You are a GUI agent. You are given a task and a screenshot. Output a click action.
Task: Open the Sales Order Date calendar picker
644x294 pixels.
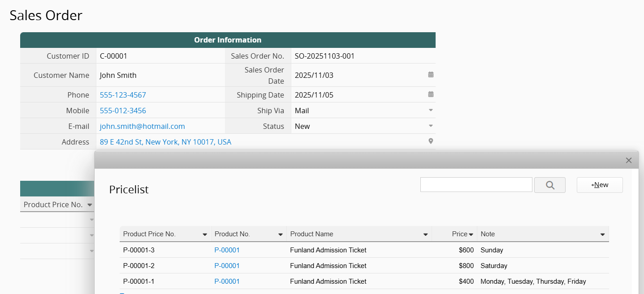[x=431, y=75]
